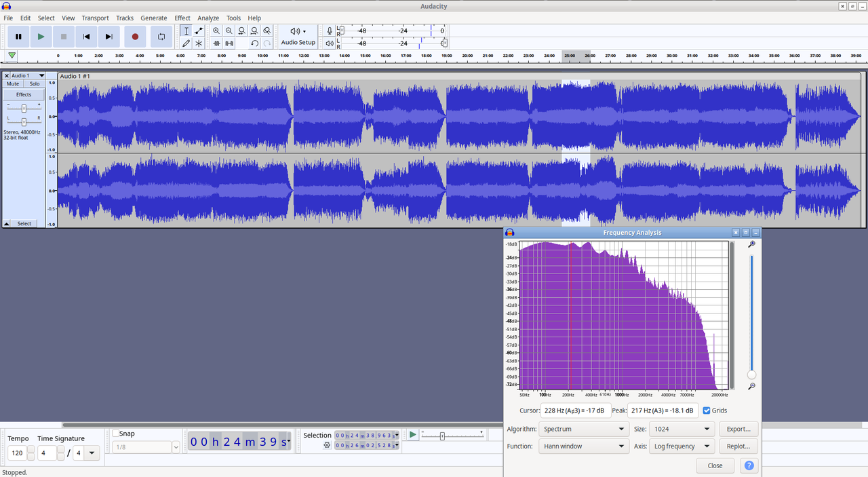Click the Pause transport button

point(18,37)
